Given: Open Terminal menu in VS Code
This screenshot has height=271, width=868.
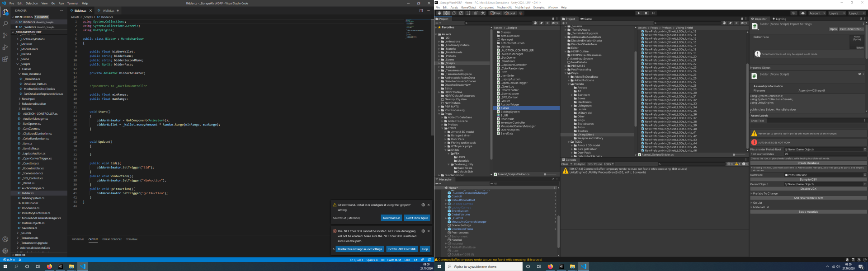Looking at the screenshot, I should 73,3.
